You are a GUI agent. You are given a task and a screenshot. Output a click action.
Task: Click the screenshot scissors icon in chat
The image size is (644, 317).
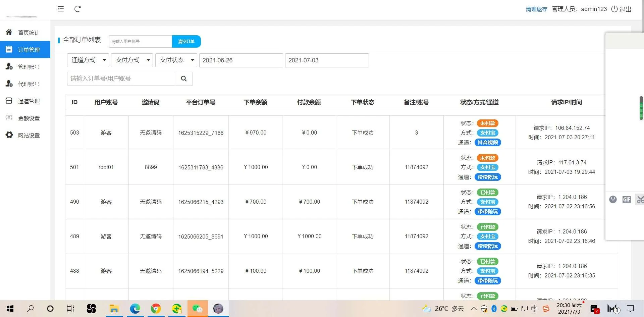pos(640,199)
